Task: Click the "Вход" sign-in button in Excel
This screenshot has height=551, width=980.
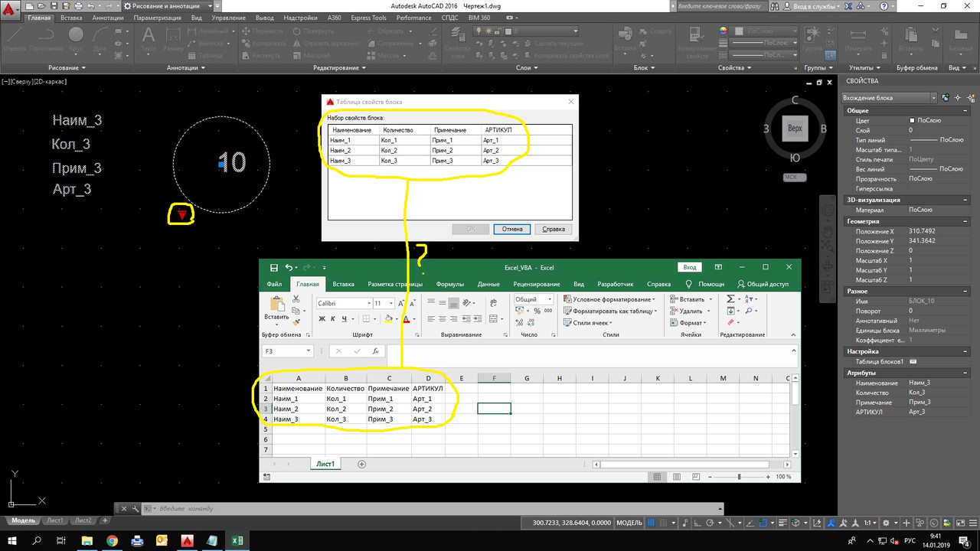Action: click(x=689, y=267)
